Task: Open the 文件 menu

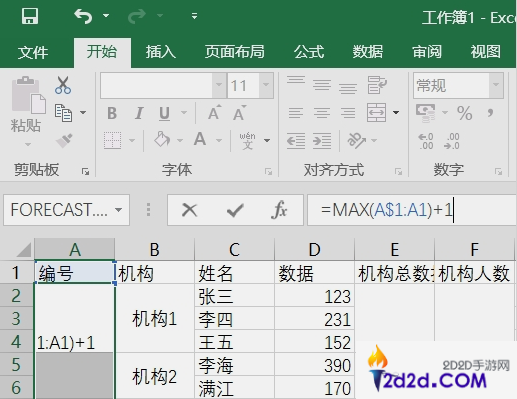Action: coord(33,53)
